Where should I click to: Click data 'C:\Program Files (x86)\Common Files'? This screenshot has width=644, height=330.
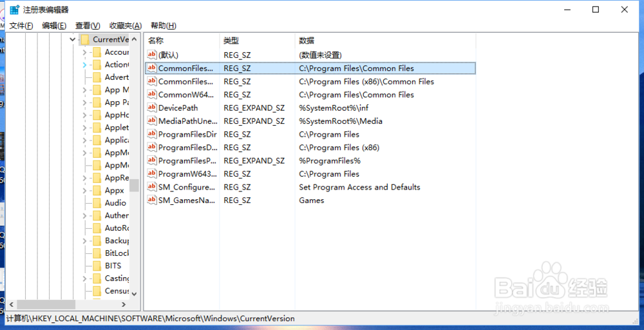tap(366, 81)
